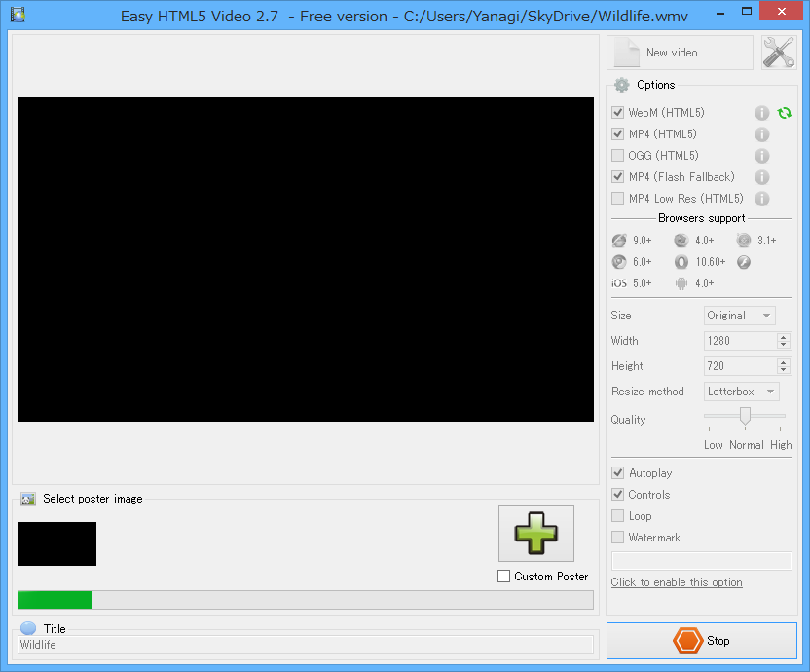The height and width of the screenshot is (672, 810).
Task: Click the info icon beside MP4 (Flash Fallback)
Action: click(x=762, y=177)
